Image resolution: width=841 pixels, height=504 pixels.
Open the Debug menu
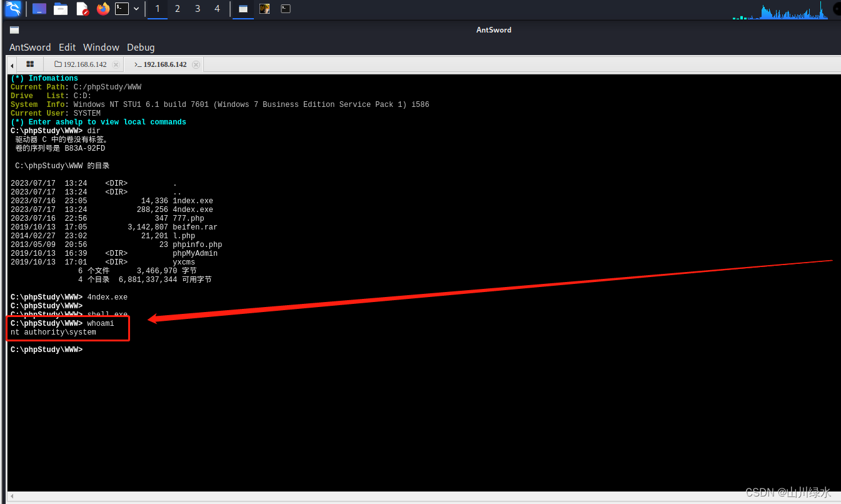pyautogui.click(x=141, y=48)
